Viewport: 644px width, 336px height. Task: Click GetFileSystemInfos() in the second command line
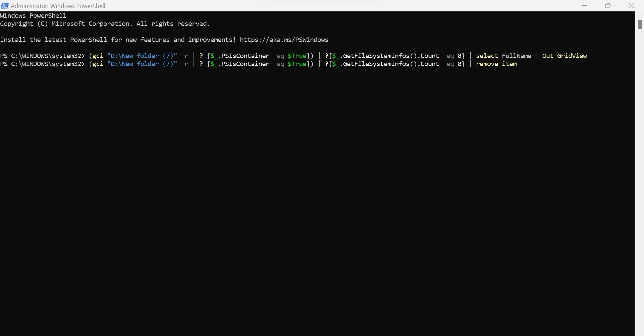point(379,64)
